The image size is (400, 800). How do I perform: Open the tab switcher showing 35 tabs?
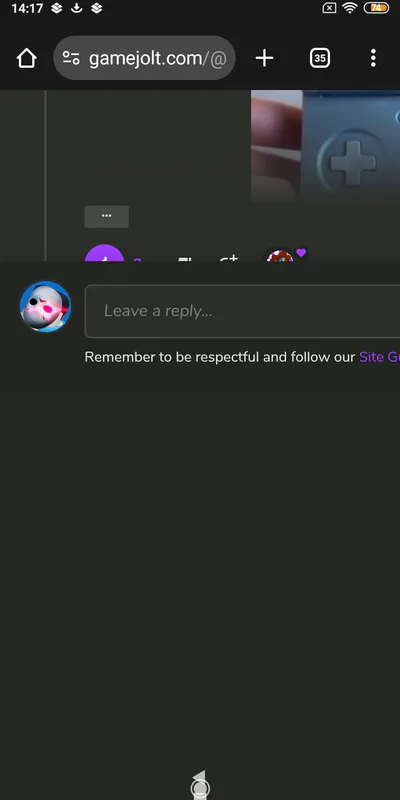pos(320,58)
